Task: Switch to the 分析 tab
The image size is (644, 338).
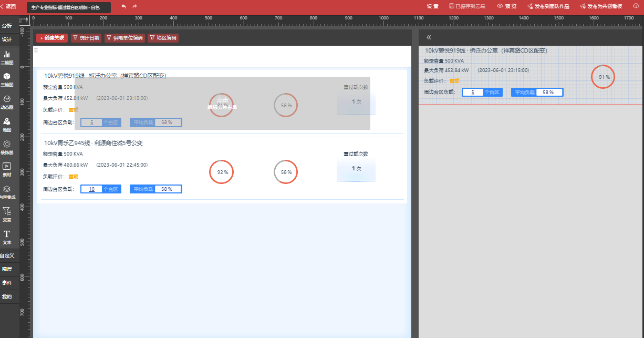Action: tap(7, 26)
